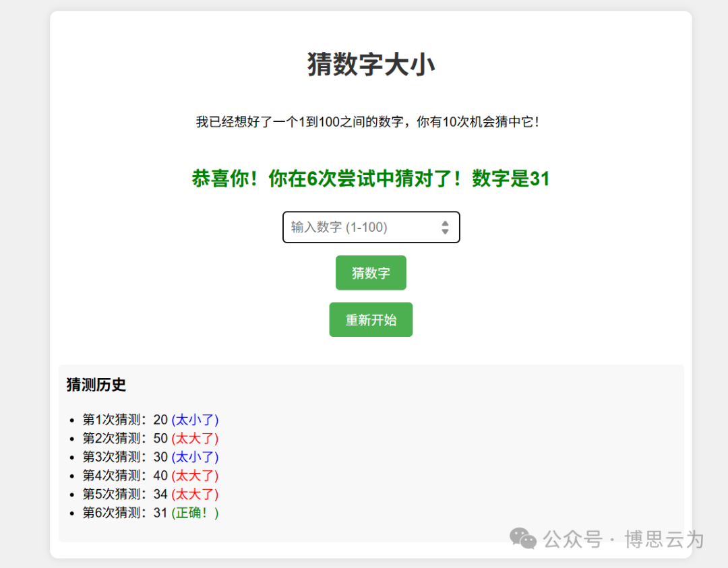Click the 猜数字 button
Screen dimensions: 728x568
[371, 273]
